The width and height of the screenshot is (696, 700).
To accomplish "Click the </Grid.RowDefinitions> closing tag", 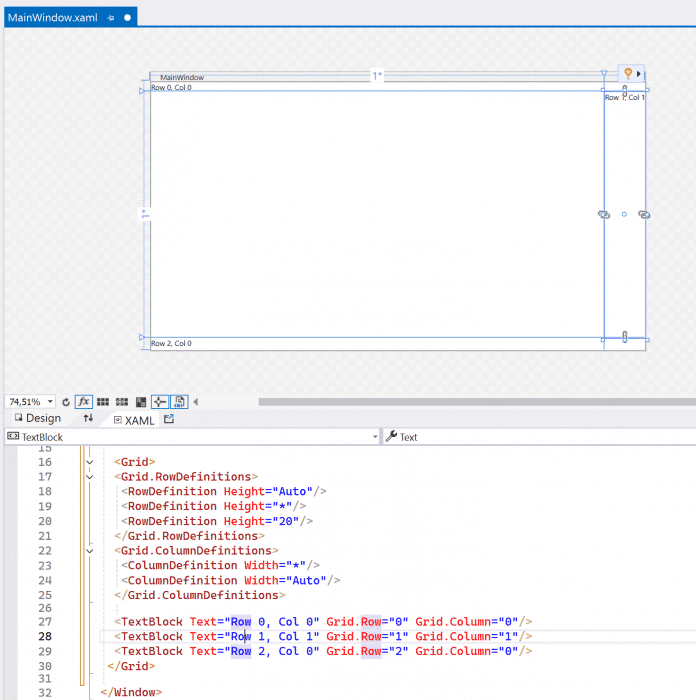I will click(189, 536).
